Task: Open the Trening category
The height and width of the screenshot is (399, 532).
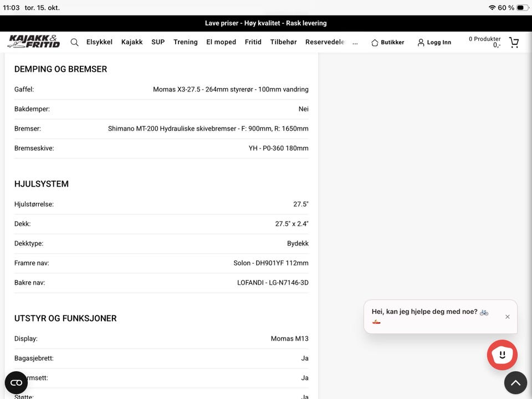Action: click(185, 42)
